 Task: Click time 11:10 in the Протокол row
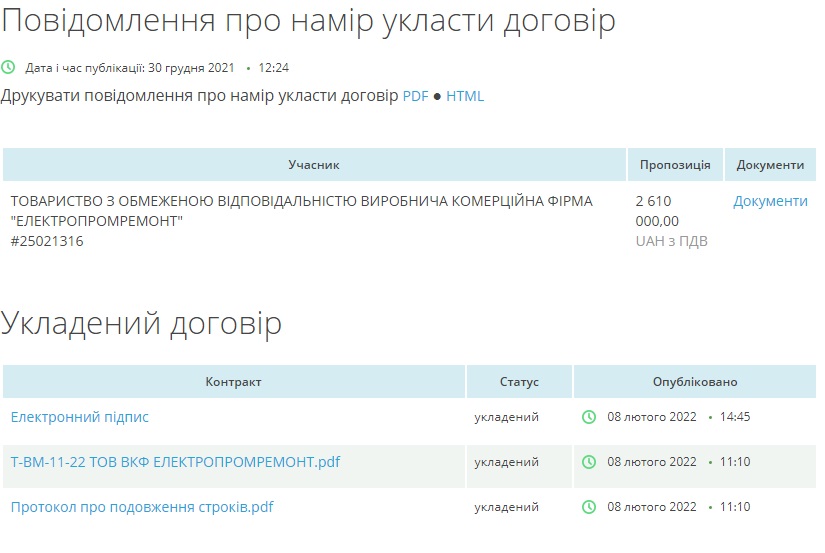[x=735, y=507]
